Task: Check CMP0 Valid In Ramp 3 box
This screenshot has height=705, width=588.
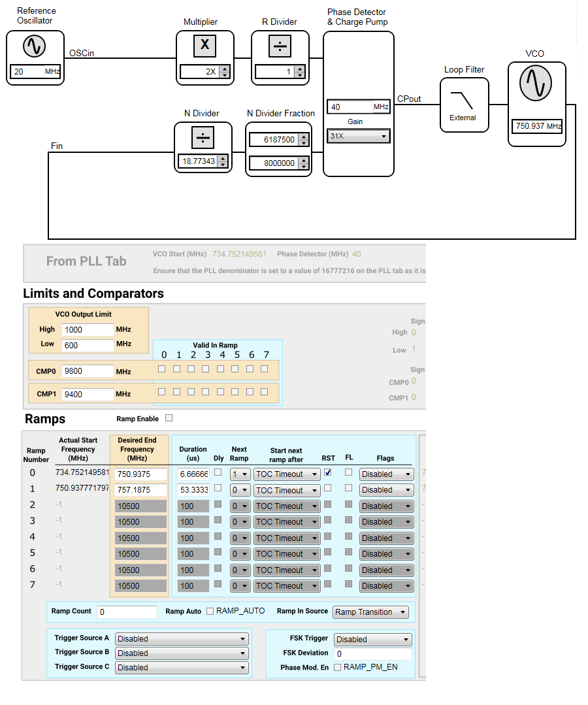Action: [x=205, y=369]
